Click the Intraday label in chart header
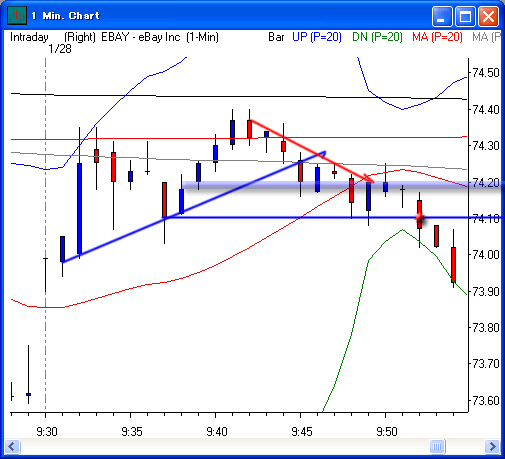Viewport: 505px width, 459px height. pyautogui.click(x=29, y=37)
